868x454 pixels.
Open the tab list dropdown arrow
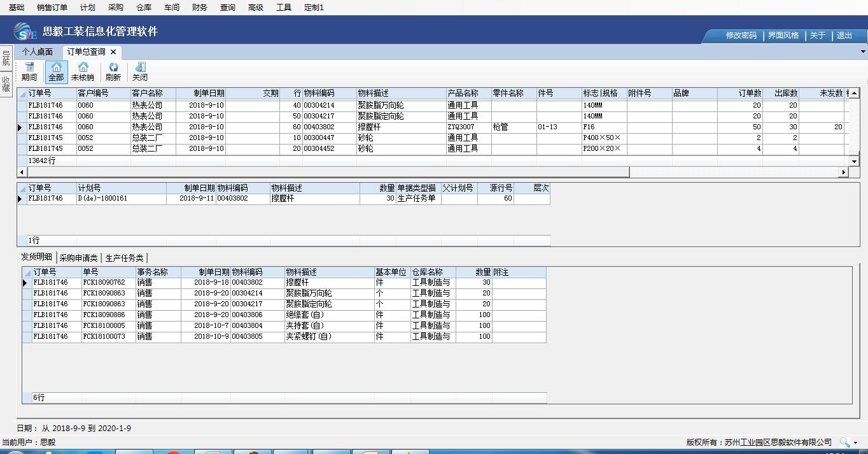pos(863,52)
